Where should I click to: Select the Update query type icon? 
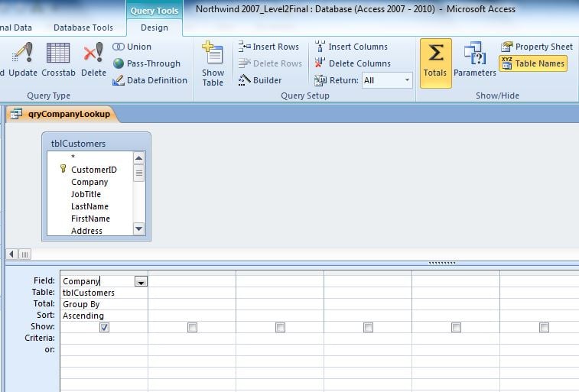(22, 59)
